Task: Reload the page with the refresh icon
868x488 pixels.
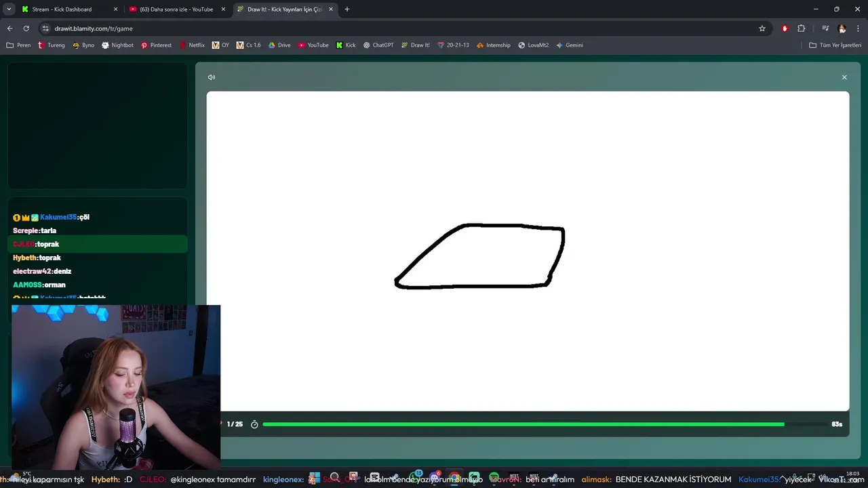Action: pyautogui.click(x=26, y=28)
